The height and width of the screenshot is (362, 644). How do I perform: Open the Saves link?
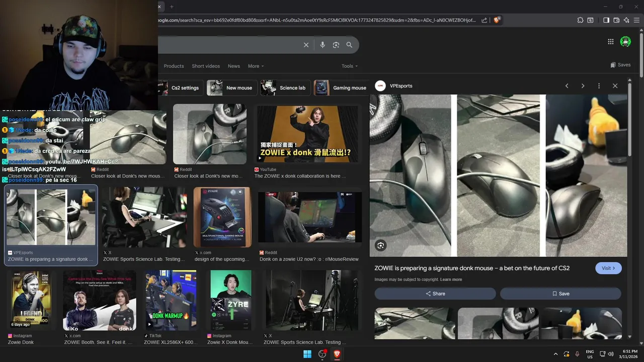pyautogui.click(x=620, y=65)
